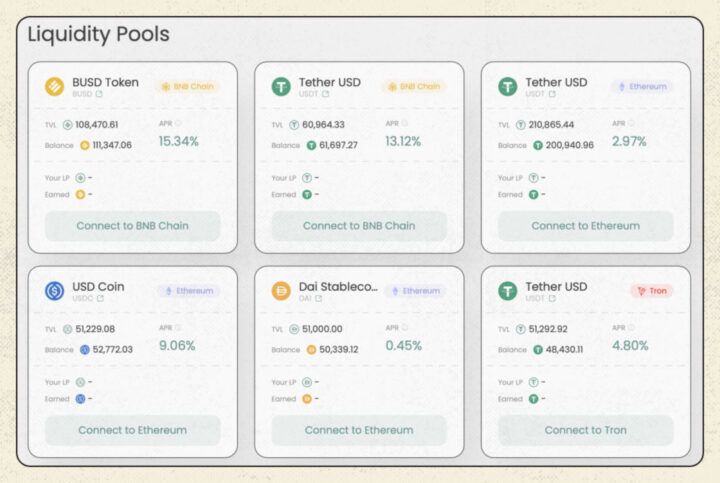Click the Tether logo on the Tron pool card
720x483 pixels.
point(507,291)
